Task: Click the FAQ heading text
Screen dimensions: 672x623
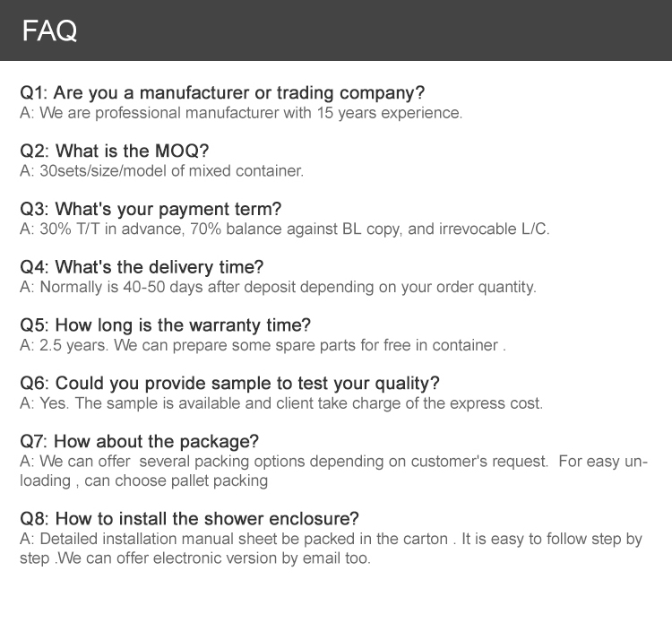Action: pos(50,31)
